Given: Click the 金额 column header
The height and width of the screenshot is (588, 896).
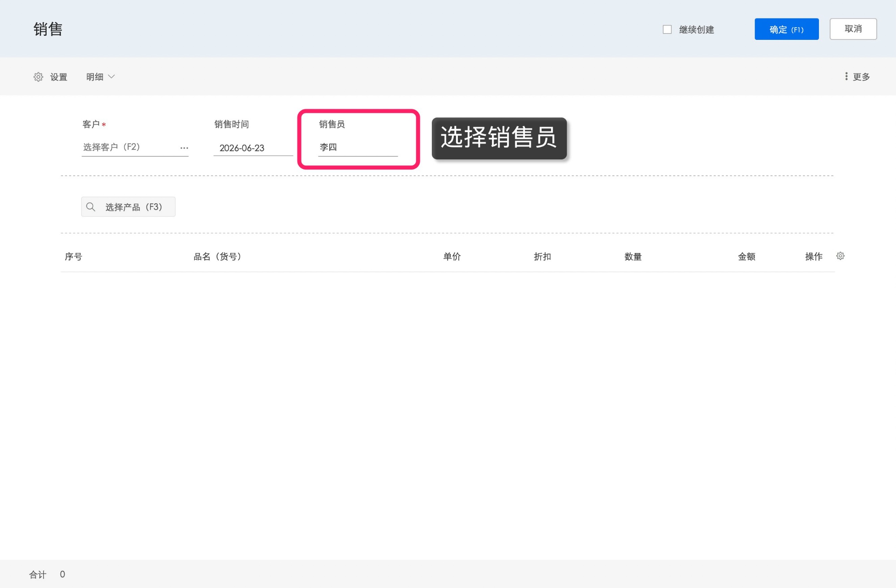Looking at the screenshot, I should coord(747,257).
